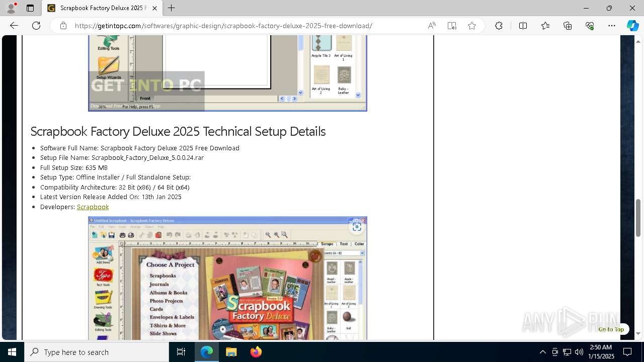Click the Edge icon in taskbar
The height and width of the screenshot is (362, 644).
(207, 352)
